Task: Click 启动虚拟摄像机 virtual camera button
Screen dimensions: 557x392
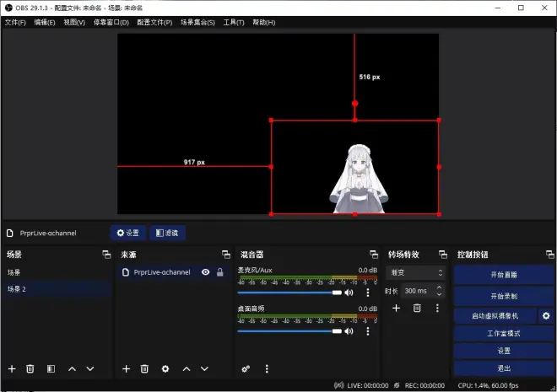Action: (x=495, y=316)
